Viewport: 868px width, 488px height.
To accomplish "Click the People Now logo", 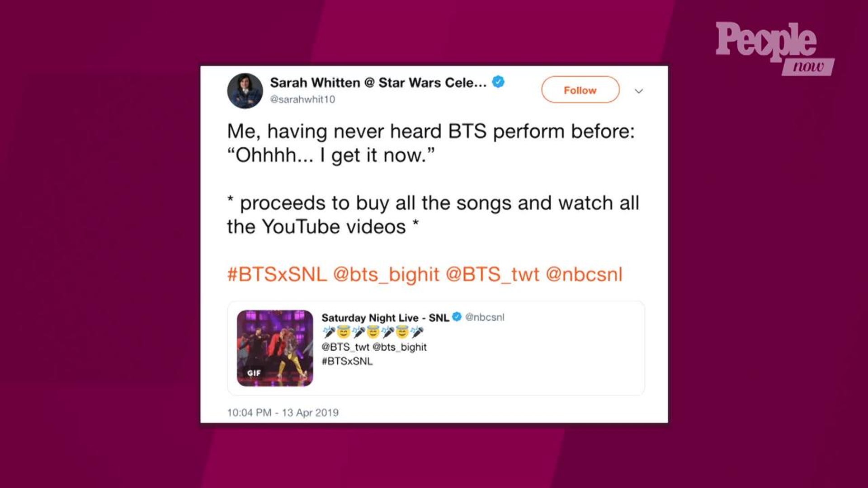I will (775, 48).
